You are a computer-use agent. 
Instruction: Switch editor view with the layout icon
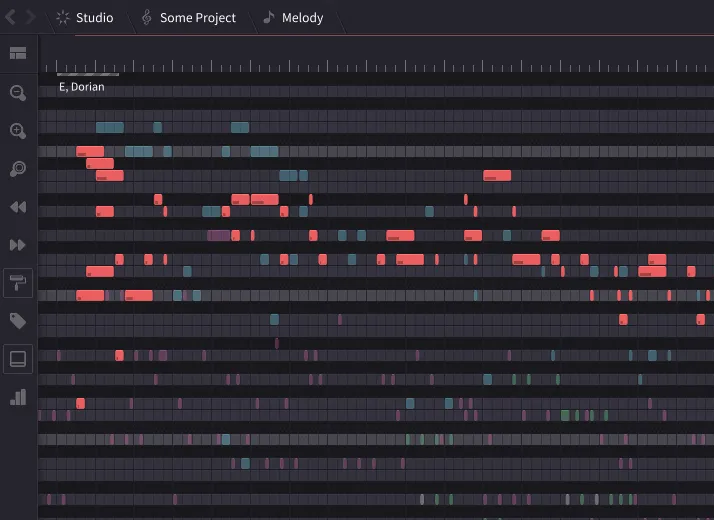pyautogui.click(x=18, y=53)
